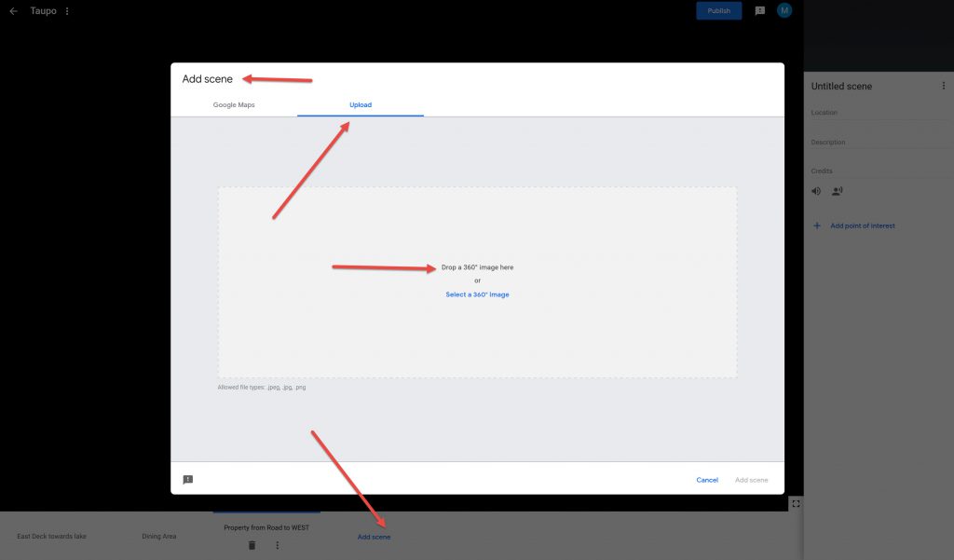Viewport: 954px width, 560px height.
Task: Open the Untitled scene three-dot menu
Action: click(x=943, y=86)
